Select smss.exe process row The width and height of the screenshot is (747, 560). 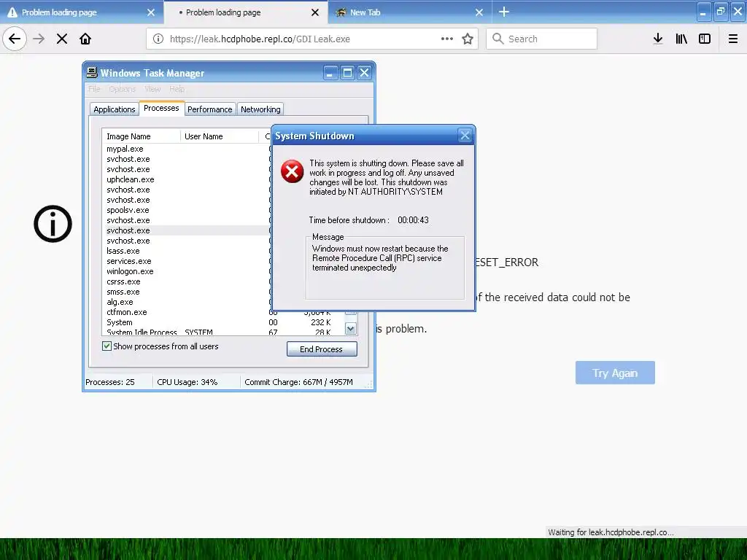[x=187, y=292]
